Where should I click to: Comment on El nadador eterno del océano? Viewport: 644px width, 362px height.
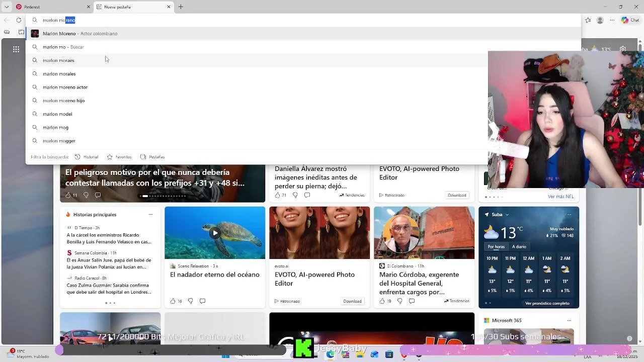[x=202, y=301]
